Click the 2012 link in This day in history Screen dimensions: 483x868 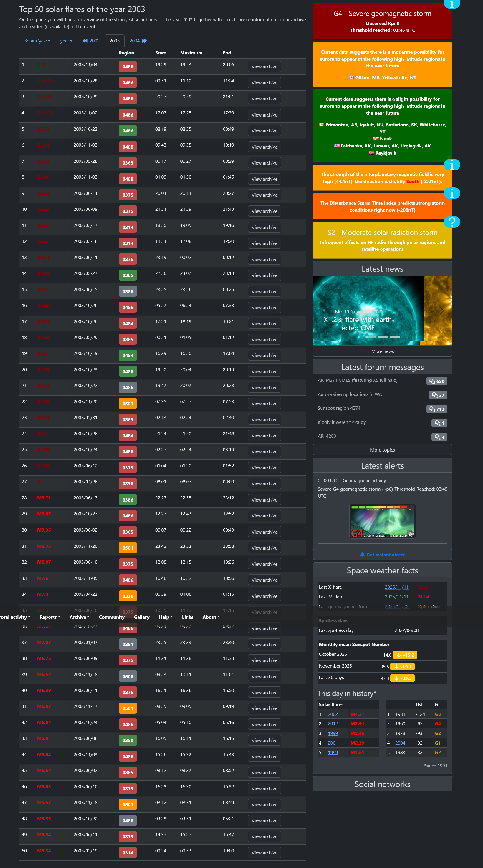pos(333,723)
